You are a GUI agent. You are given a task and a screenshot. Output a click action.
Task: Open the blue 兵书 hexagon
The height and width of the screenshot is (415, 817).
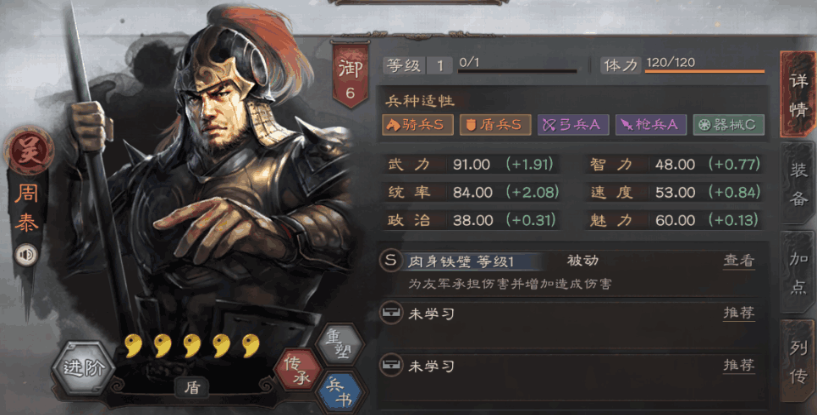[x=340, y=392]
